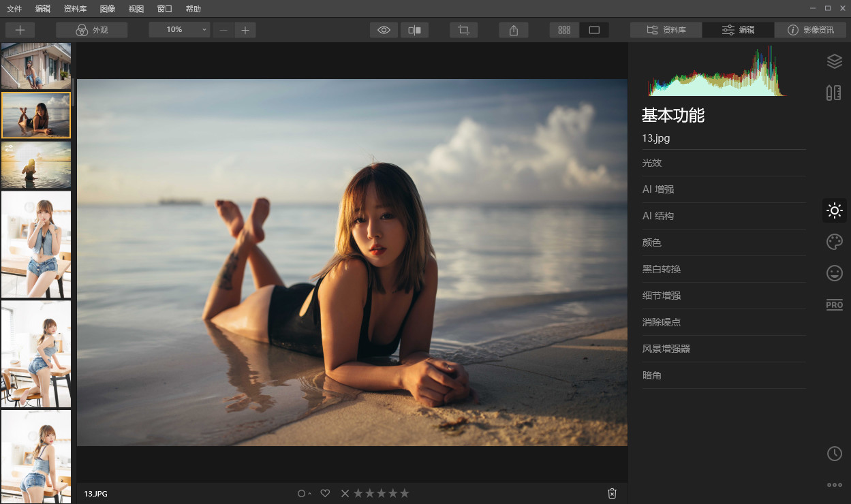Expand the AI 增强 section

[658, 189]
